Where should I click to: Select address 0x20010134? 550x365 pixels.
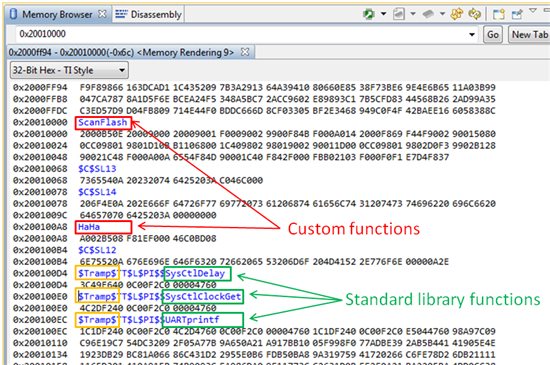[40, 354]
